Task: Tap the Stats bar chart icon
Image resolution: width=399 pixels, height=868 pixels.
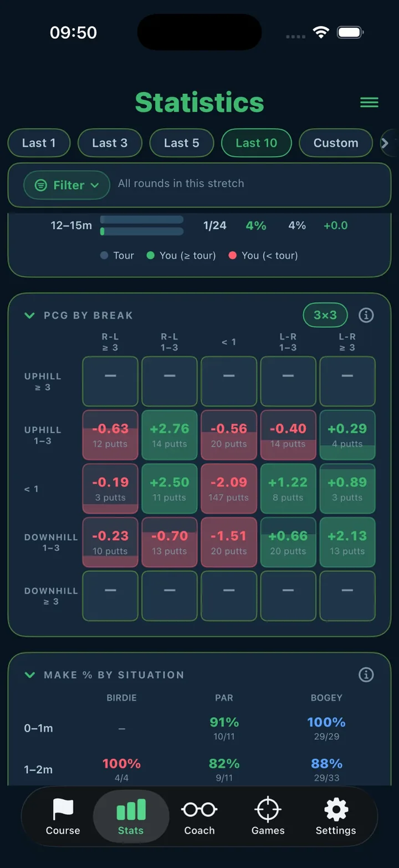Action: coord(131,810)
